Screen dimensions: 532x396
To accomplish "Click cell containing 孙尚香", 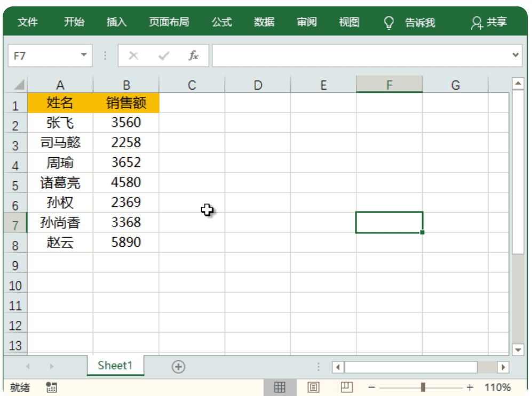I will [x=60, y=223].
